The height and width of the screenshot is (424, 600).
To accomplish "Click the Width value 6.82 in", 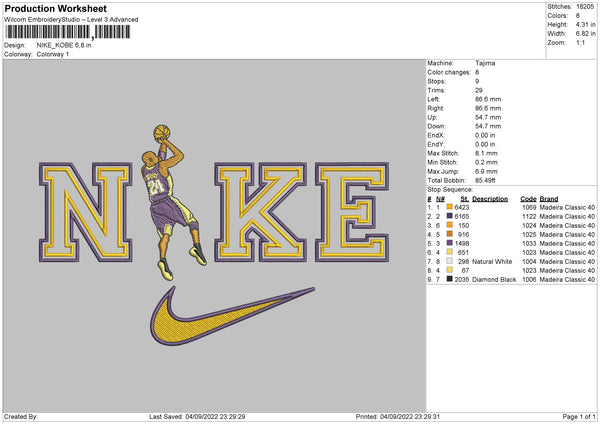I will 585,34.
